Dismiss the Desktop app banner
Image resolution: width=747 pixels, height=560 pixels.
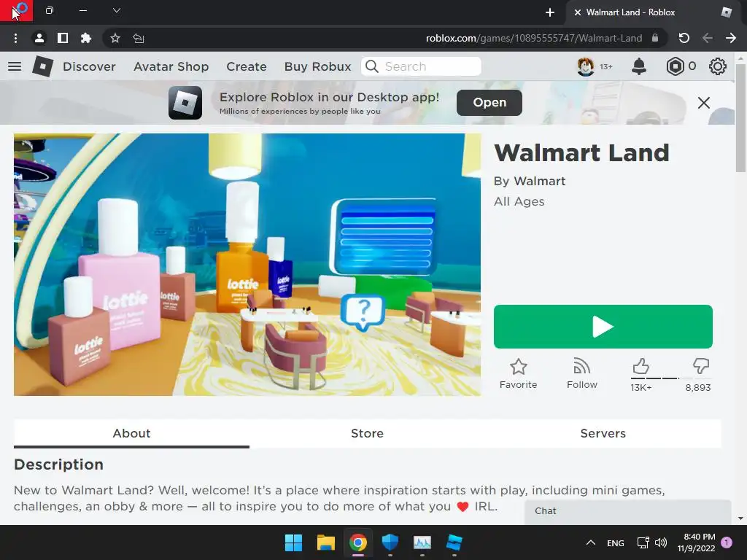[x=704, y=102]
